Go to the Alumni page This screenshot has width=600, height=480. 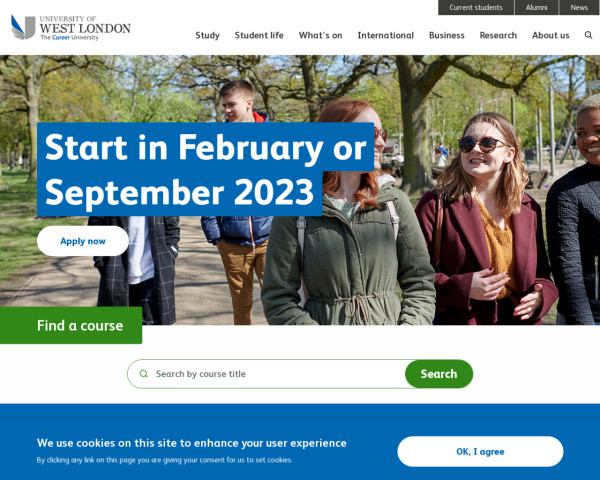click(536, 7)
